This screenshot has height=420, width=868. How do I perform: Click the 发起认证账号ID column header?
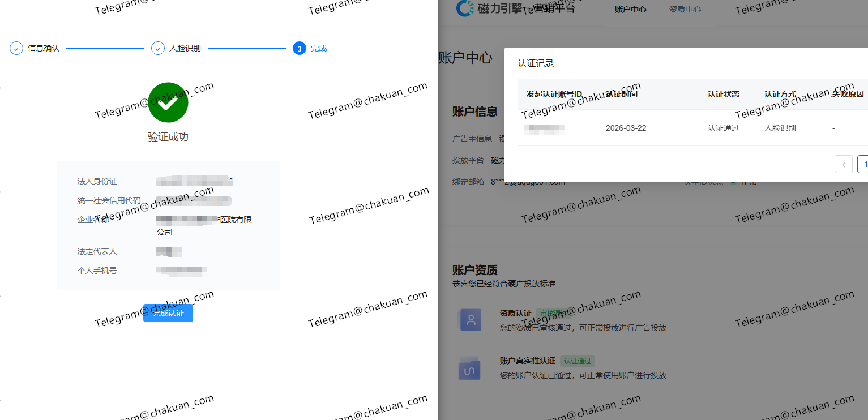554,94
